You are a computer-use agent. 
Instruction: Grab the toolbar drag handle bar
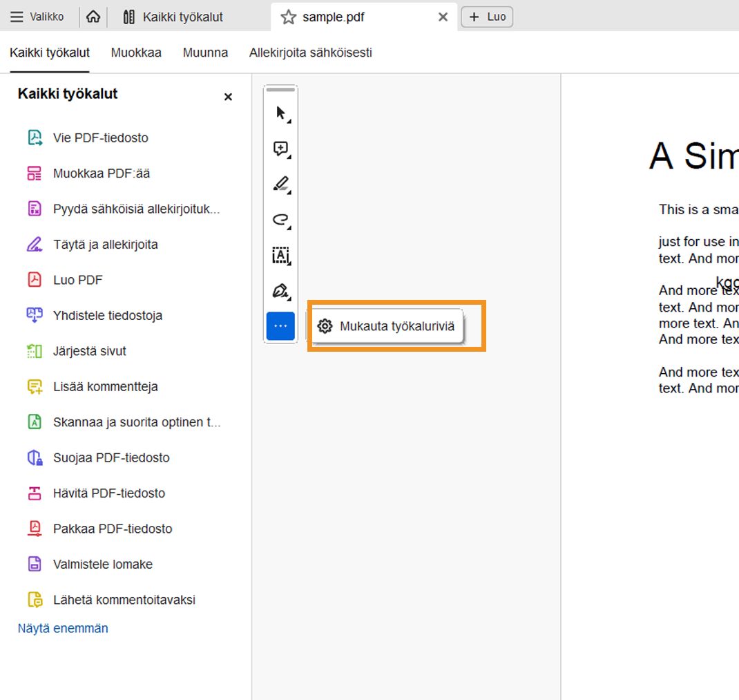[x=280, y=90]
